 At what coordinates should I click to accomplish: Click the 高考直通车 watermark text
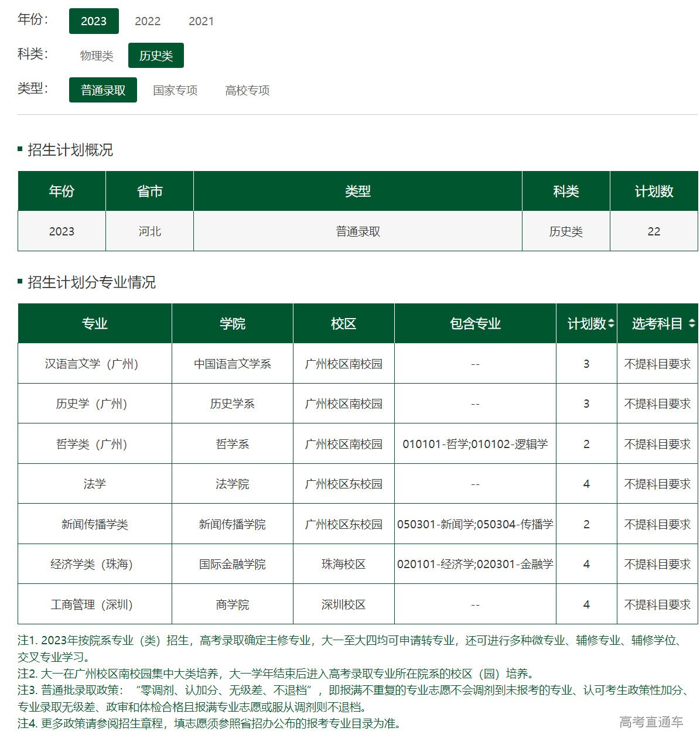point(650,722)
